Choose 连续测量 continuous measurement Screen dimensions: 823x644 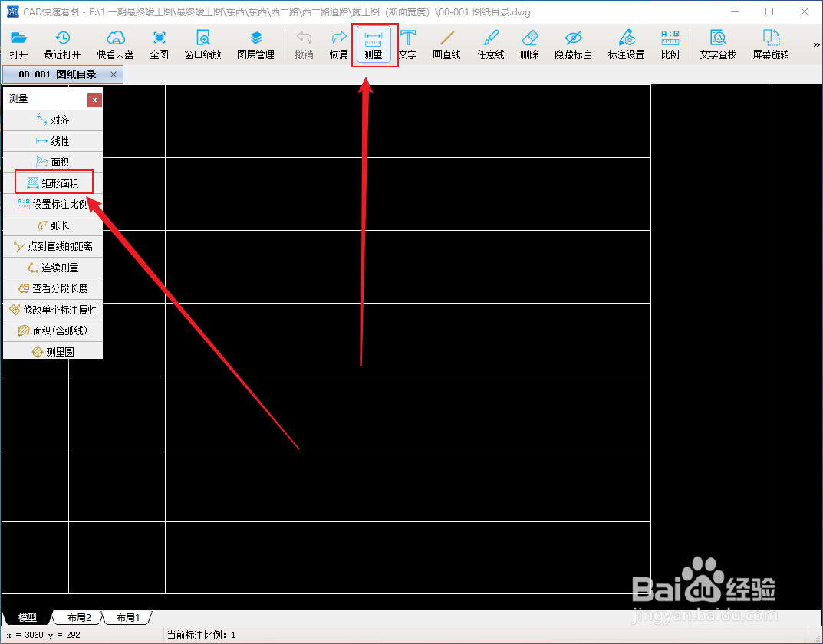click(x=53, y=268)
